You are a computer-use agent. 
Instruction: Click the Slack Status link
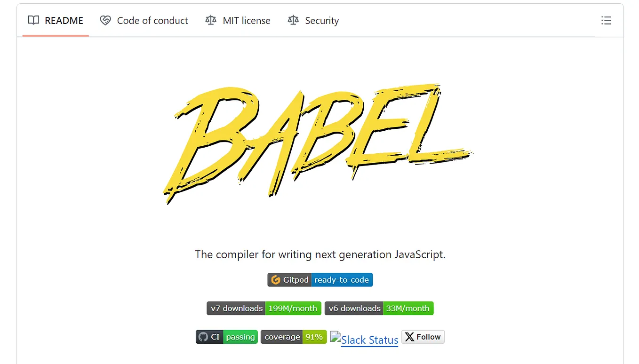tap(369, 340)
